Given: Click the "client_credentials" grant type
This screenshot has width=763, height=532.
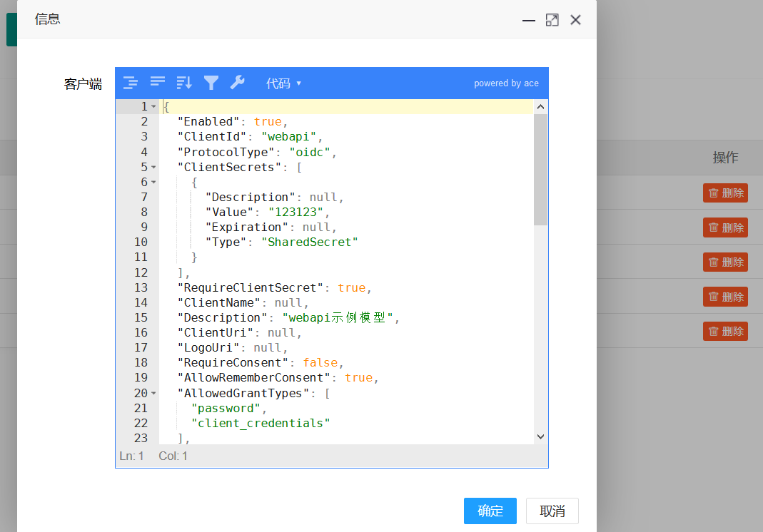Looking at the screenshot, I should [261, 424].
